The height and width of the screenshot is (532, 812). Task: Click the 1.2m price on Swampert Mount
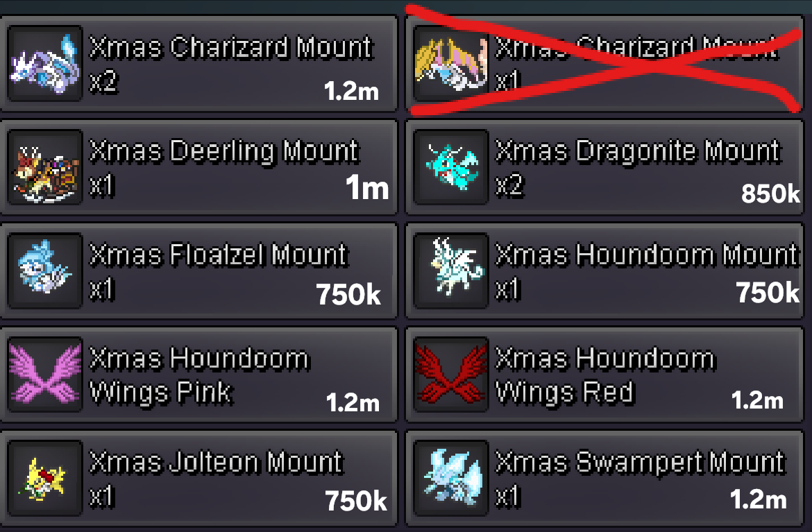758,499
